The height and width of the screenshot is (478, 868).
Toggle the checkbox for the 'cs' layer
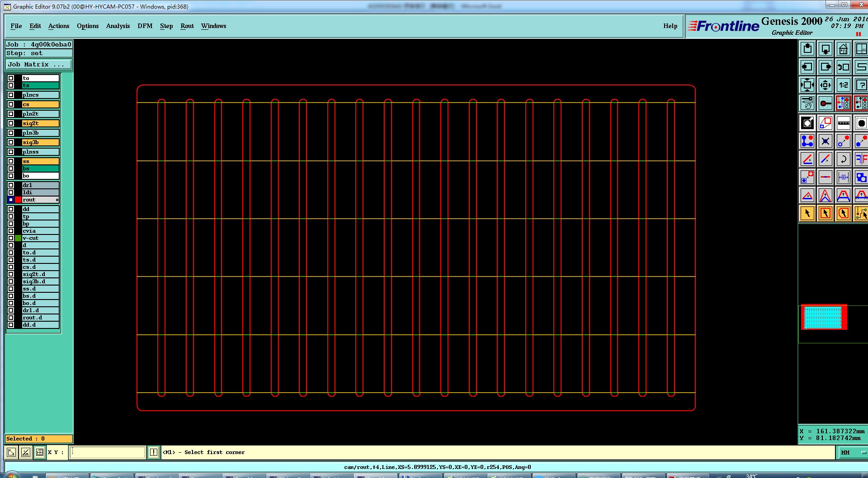(x=11, y=104)
